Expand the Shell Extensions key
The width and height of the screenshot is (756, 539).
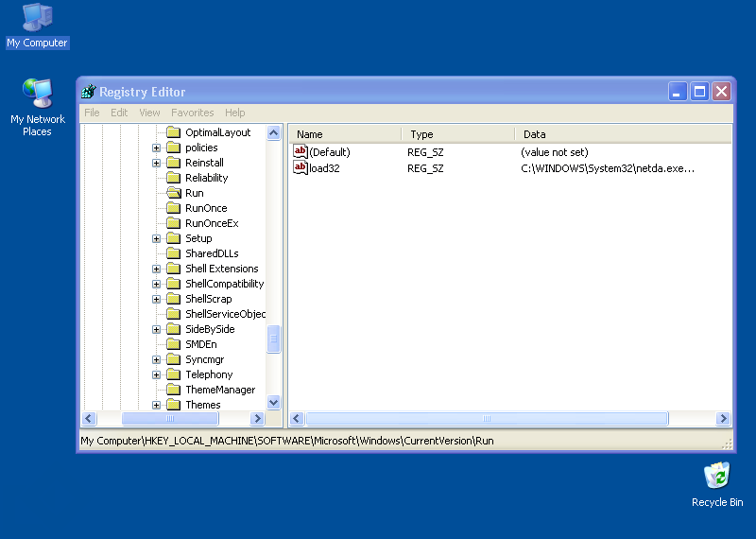[156, 269]
